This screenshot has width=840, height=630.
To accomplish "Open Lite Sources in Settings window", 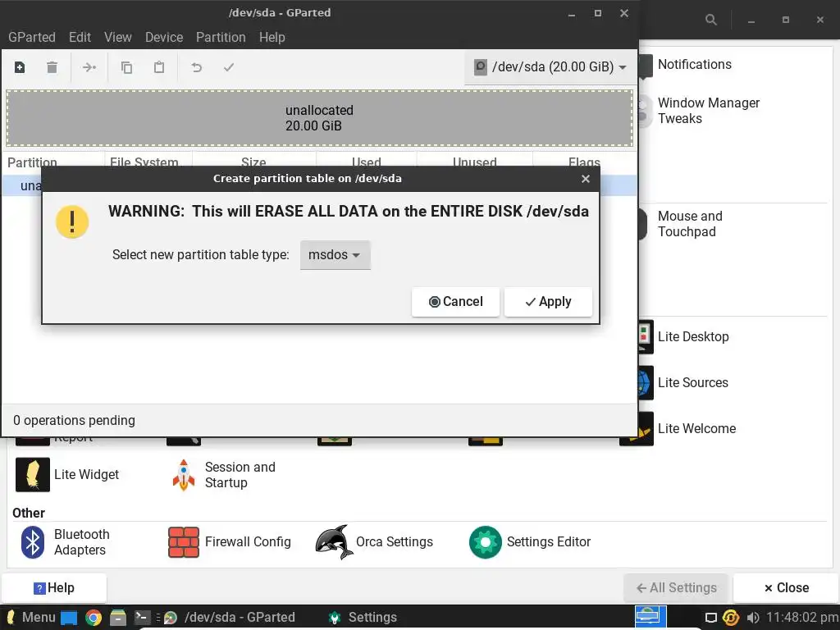I will tap(692, 382).
